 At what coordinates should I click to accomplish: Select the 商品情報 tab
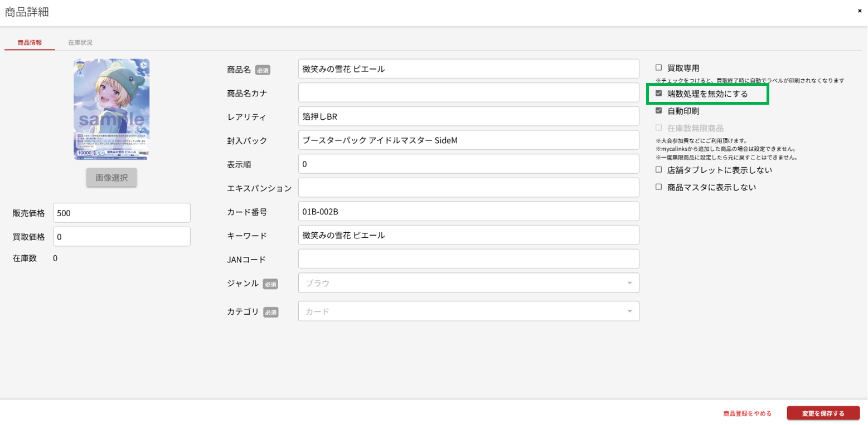(x=30, y=42)
